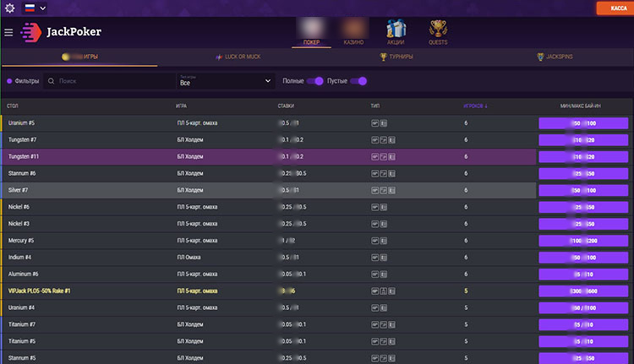This screenshot has width=634, height=364.
Task: Open the settings gear icon
Action: pos(10,8)
